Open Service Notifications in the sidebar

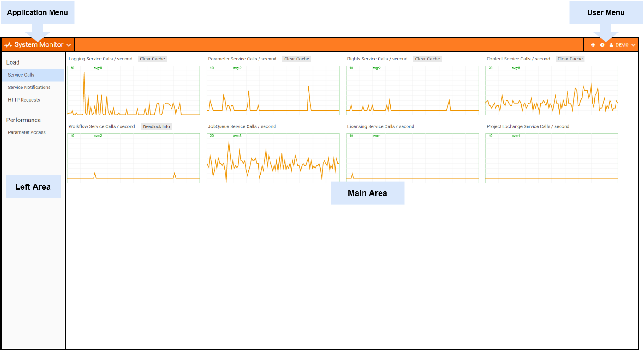pos(29,87)
